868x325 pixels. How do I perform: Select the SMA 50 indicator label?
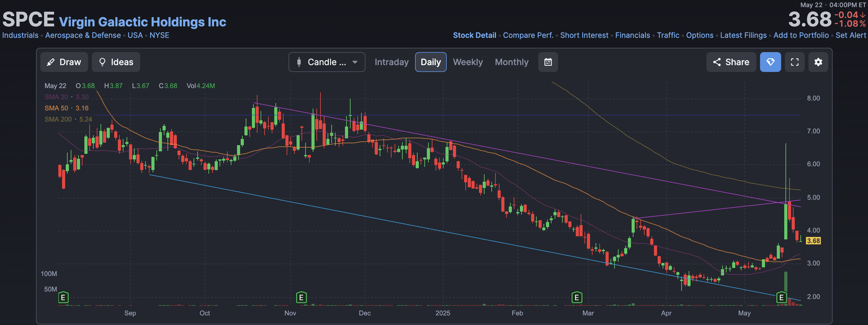(x=66, y=108)
